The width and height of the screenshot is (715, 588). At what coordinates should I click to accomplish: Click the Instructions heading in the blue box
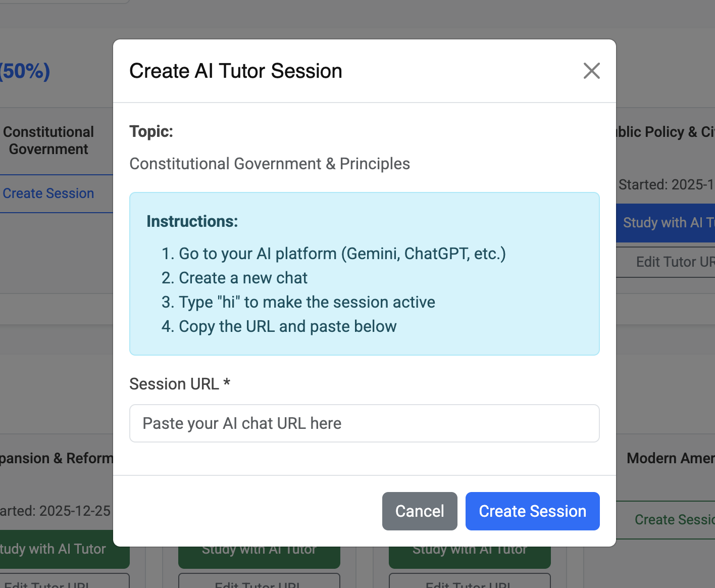point(192,221)
